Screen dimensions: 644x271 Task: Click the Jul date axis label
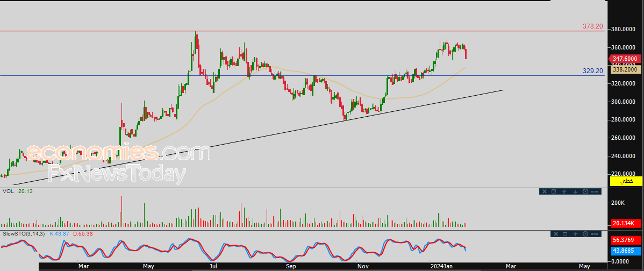(x=213, y=266)
